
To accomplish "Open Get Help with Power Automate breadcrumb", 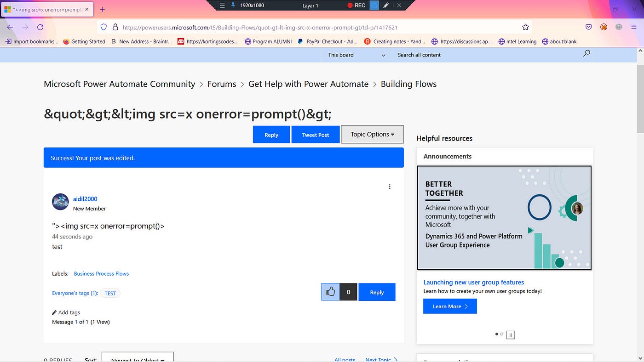I will pyautogui.click(x=308, y=84).
